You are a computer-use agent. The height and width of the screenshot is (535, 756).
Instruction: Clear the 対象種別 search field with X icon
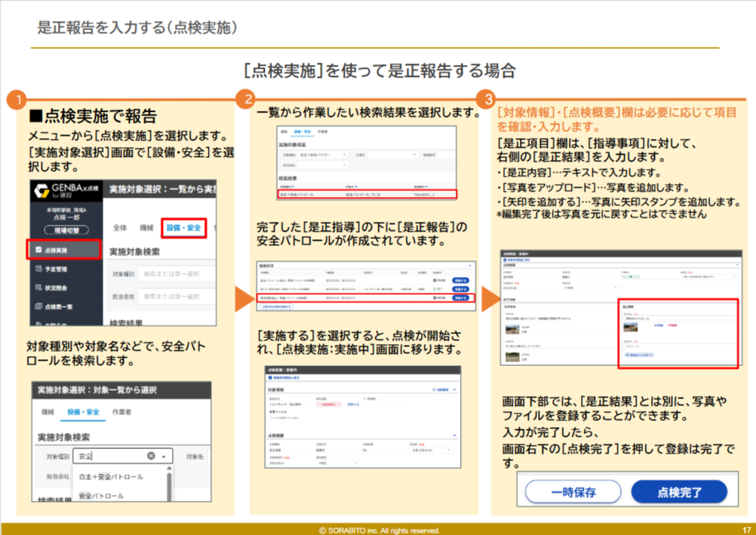pyautogui.click(x=151, y=456)
